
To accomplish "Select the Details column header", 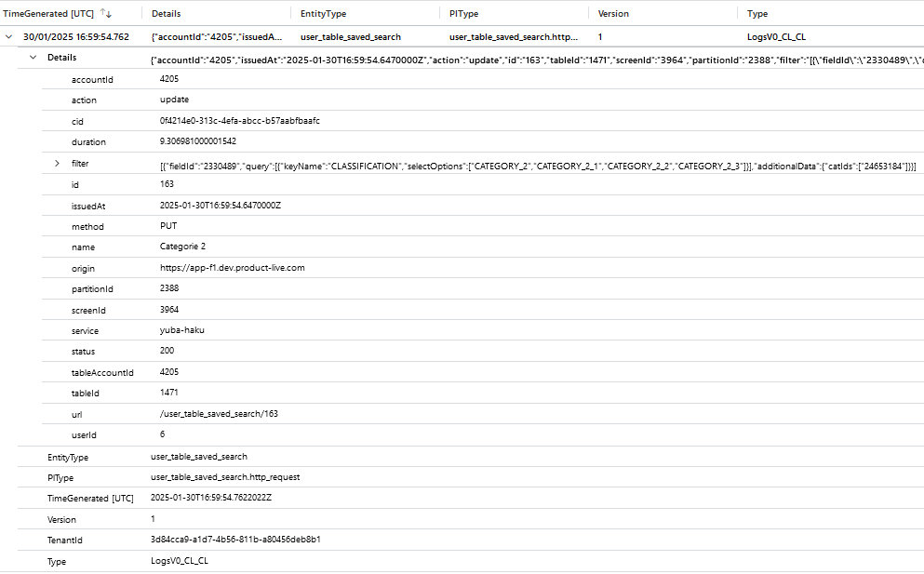I will point(165,13).
